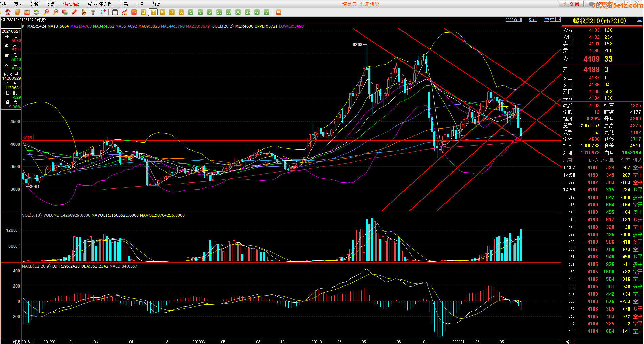The image size is (644, 344).
Task: Go to the home page icon
Action: click(x=8, y=12)
